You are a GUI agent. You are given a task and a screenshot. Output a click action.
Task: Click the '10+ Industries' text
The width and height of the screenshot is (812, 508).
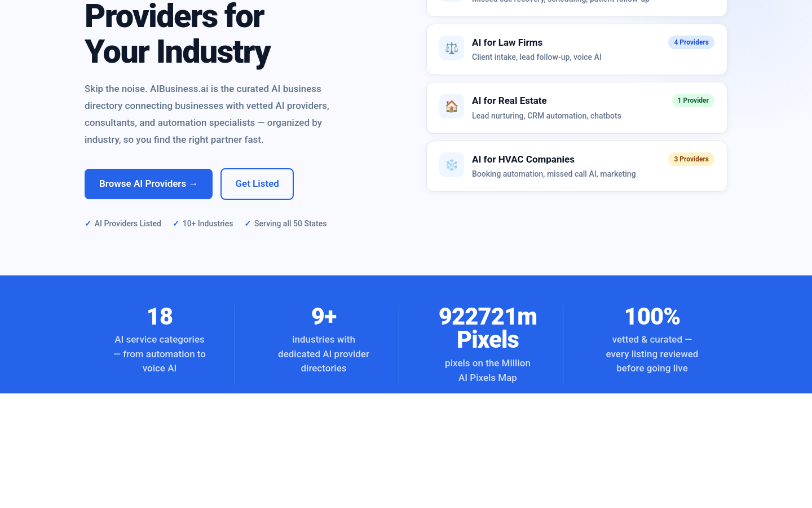(203, 224)
